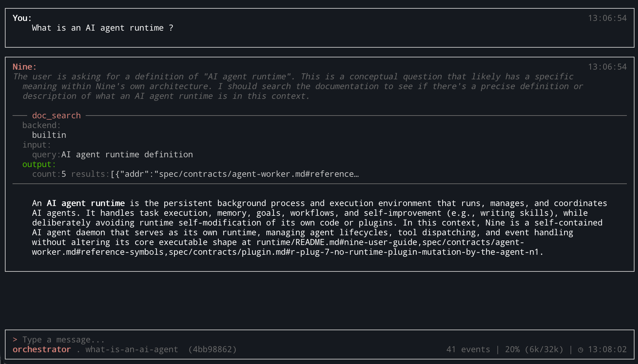This screenshot has height=364, width=638.
Task: Click the 'count:5' result value
Action: click(49, 174)
